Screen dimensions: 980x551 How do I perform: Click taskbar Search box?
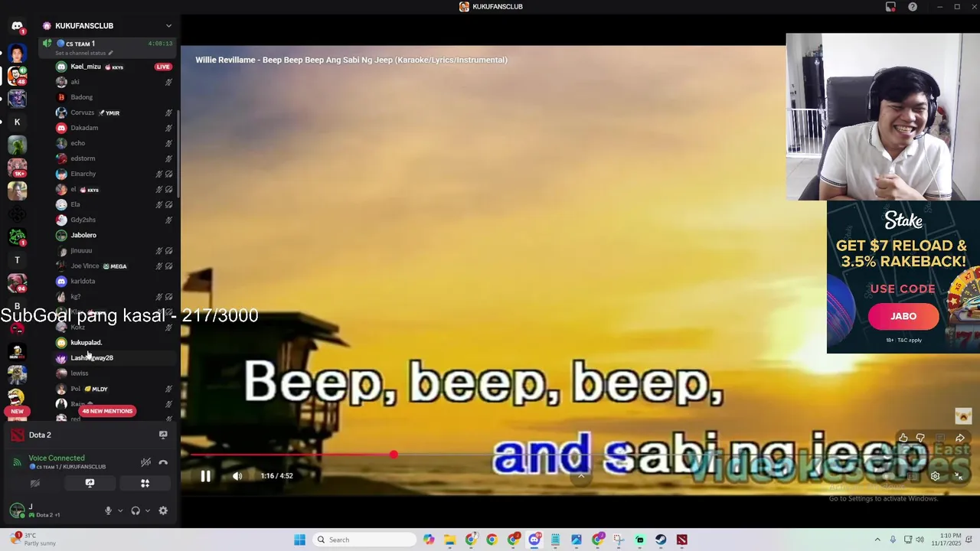tap(364, 540)
